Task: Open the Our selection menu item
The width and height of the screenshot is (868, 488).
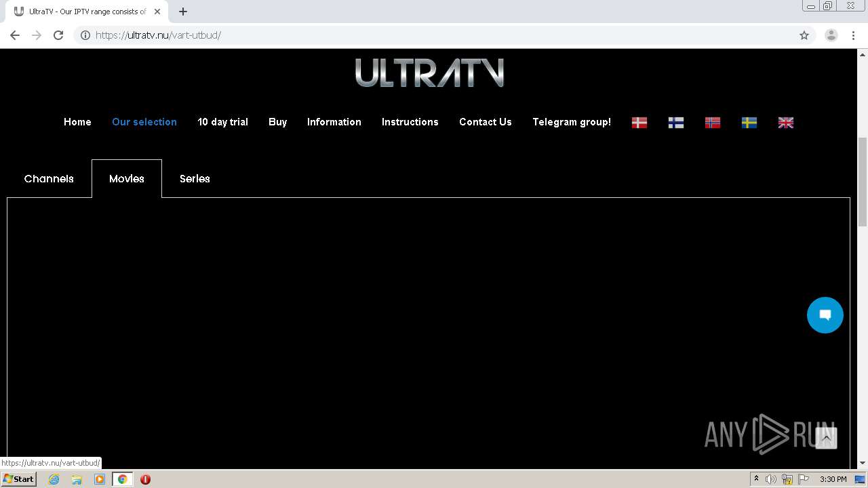Action: (x=144, y=122)
